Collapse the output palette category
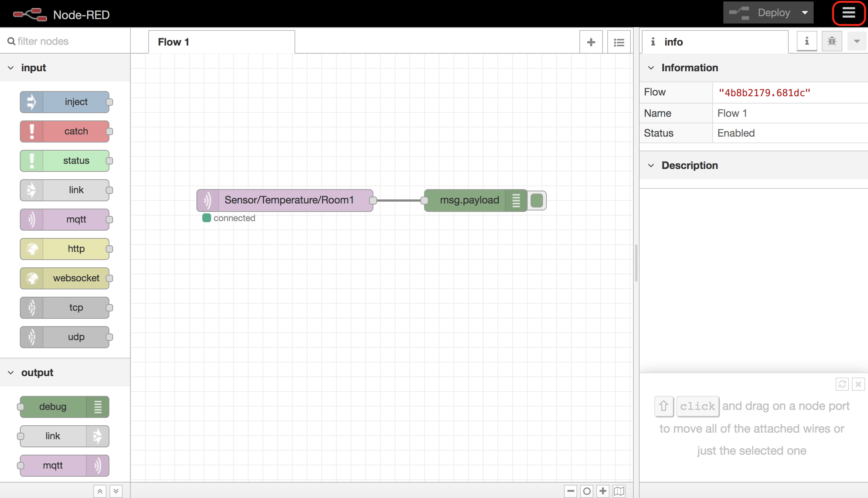Screen dimensions: 868x498 pos(65,372)
